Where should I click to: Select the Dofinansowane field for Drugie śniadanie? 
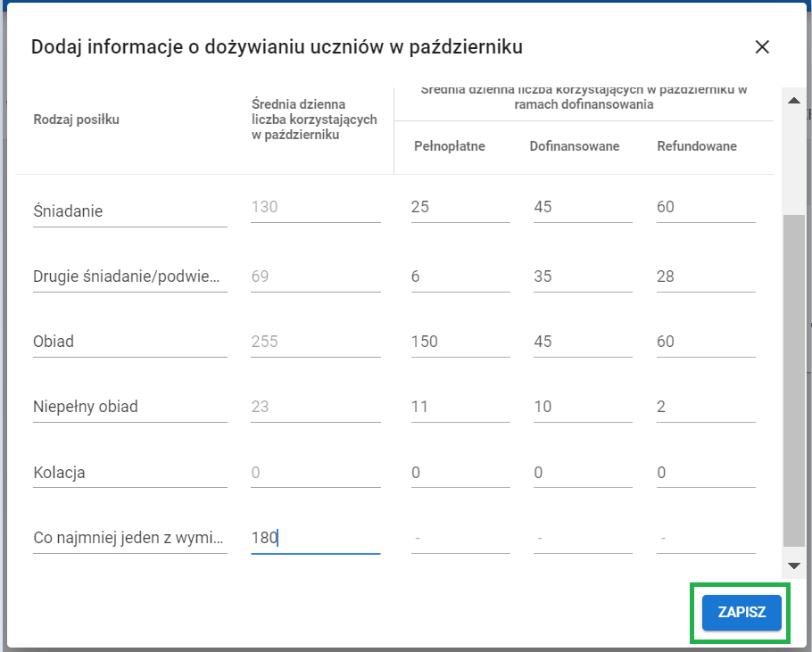tap(583, 276)
